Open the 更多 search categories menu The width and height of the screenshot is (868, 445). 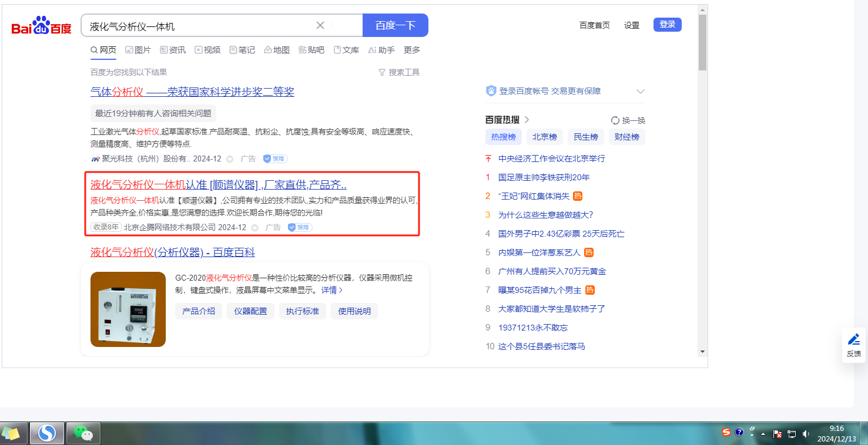[x=412, y=50]
